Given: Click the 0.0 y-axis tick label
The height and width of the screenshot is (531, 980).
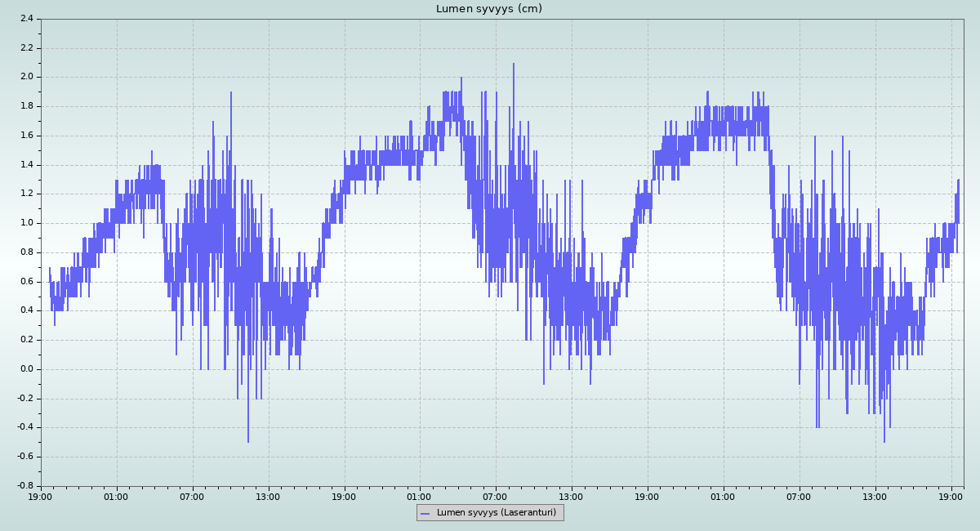Looking at the screenshot, I should [x=26, y=369].
